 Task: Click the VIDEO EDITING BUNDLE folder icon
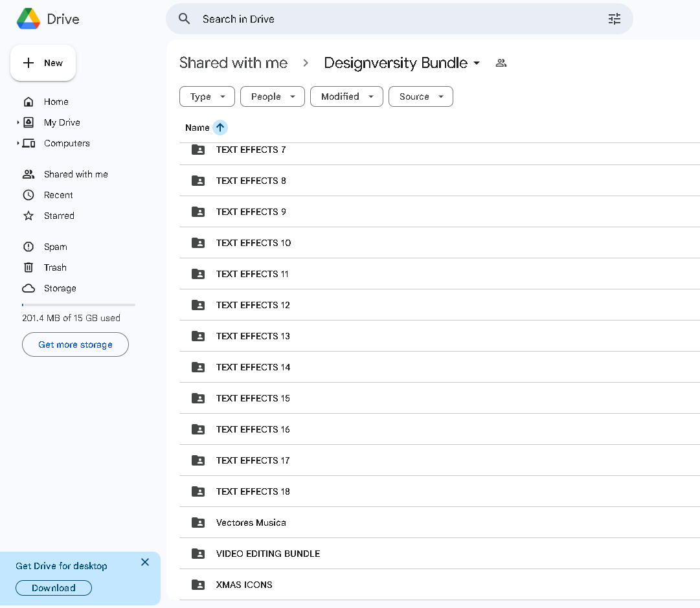[198, 554]
